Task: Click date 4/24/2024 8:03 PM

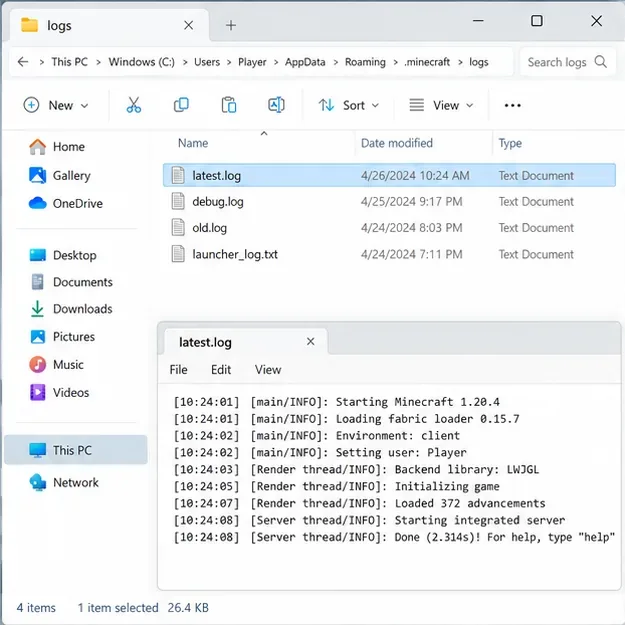Action: 411,228
